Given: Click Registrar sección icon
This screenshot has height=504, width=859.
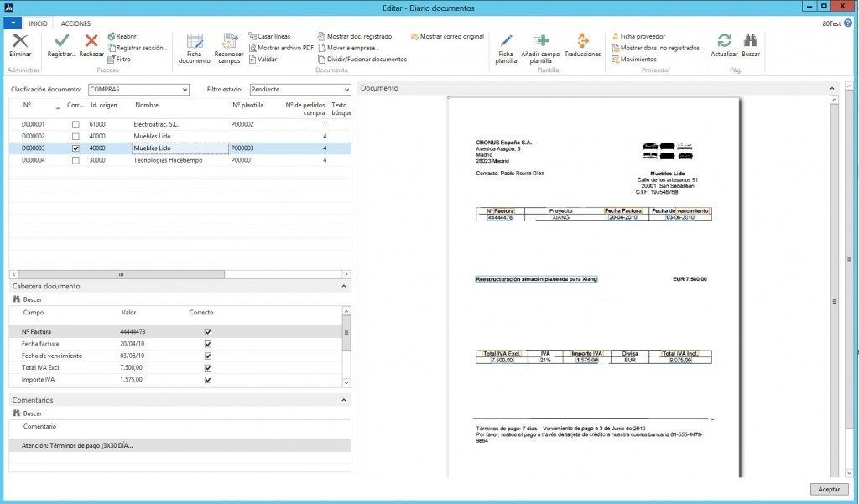Looking at the screenshot, I should (x=112, y=48).
